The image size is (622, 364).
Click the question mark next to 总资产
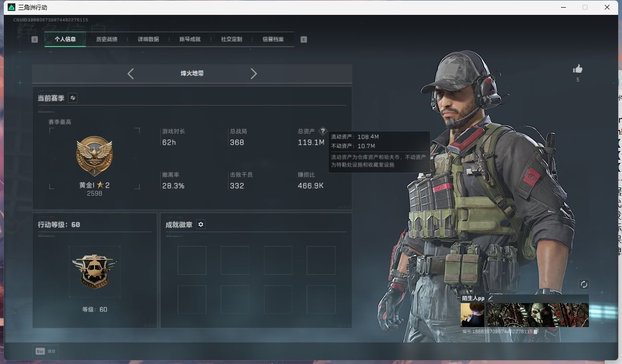point(323,131)
